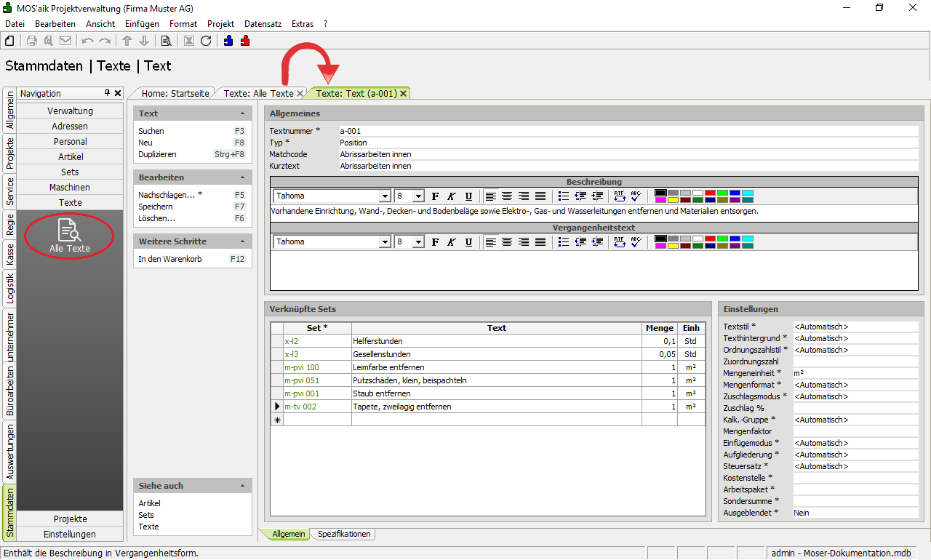Pin the Navigation panel

click(108, 93)
